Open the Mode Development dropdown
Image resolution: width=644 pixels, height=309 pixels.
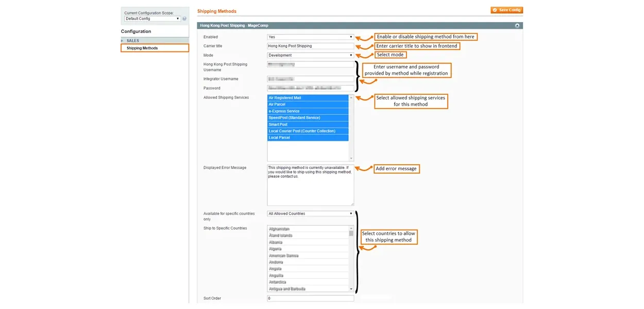[310, 55]
